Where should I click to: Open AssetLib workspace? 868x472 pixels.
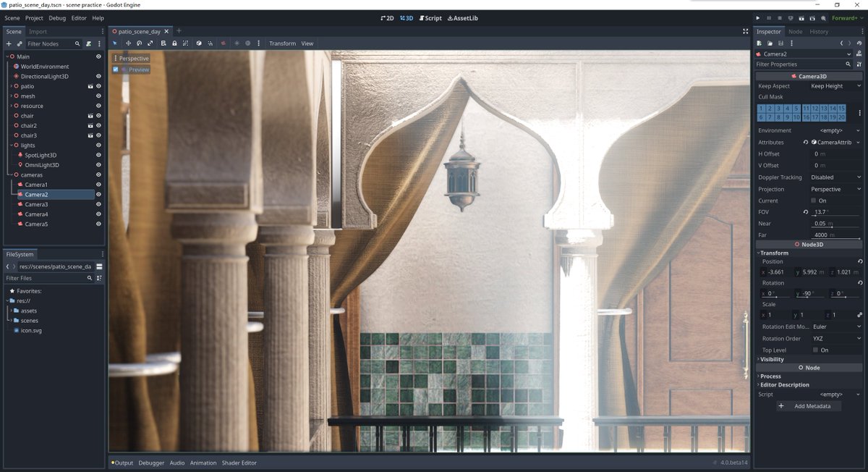[463, 18]
